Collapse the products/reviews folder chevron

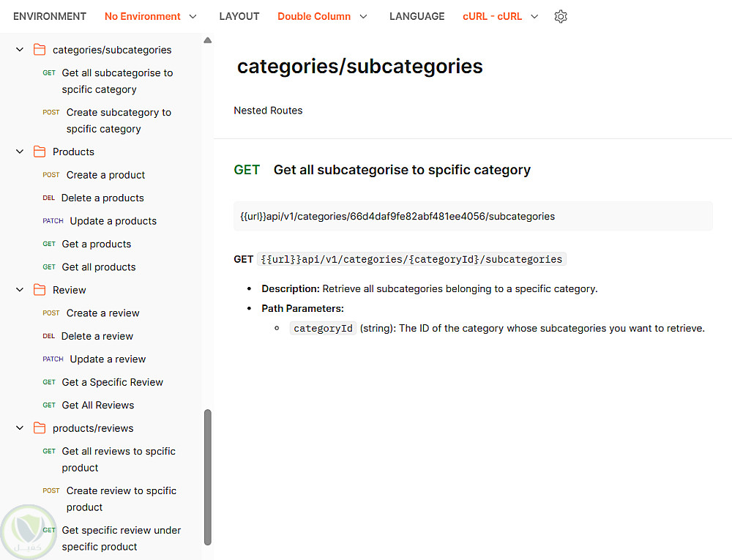[20, 428]
